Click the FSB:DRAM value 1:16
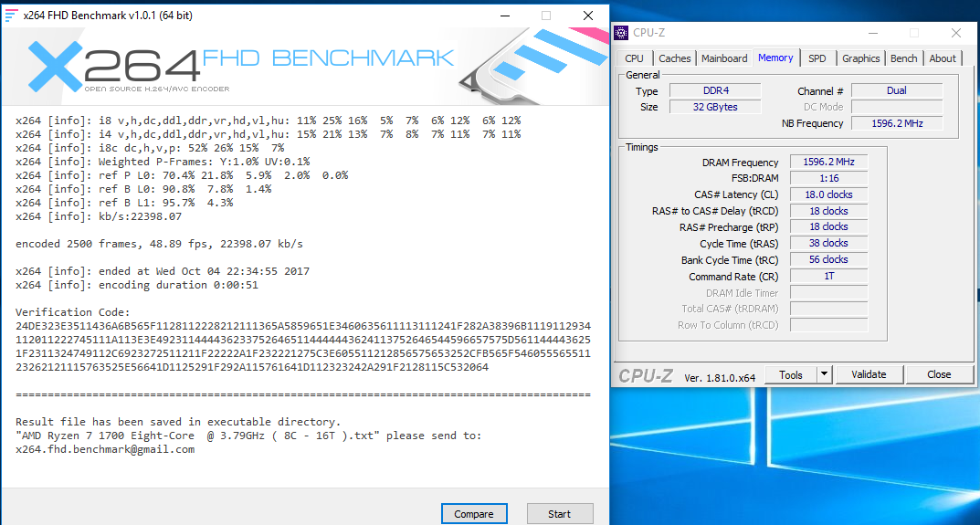The width and height of the screenshot is (980, 525). tap(828, 178)
